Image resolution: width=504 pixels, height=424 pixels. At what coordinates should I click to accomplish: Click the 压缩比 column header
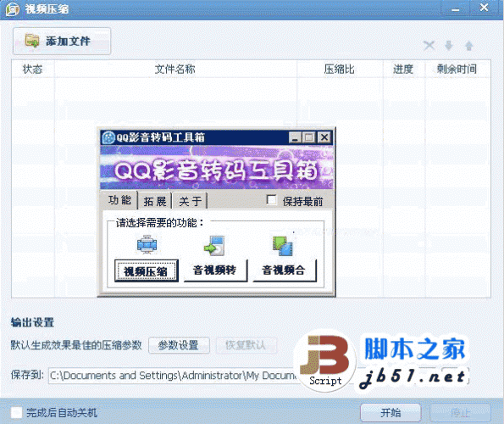tap(340, 69)
